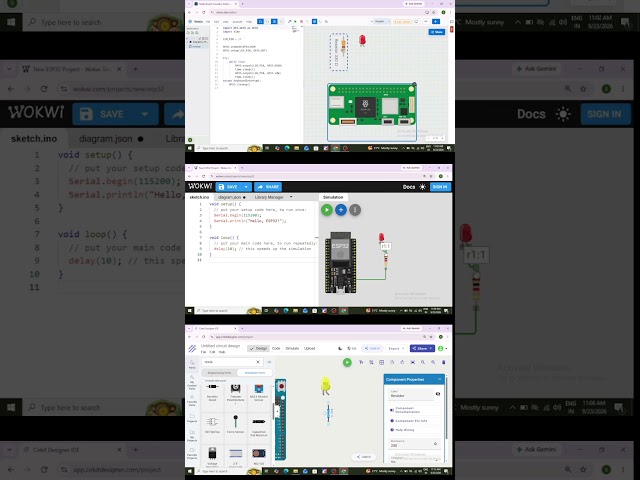Switch to Code tab in Cirkit Designer

click(276, 349)
